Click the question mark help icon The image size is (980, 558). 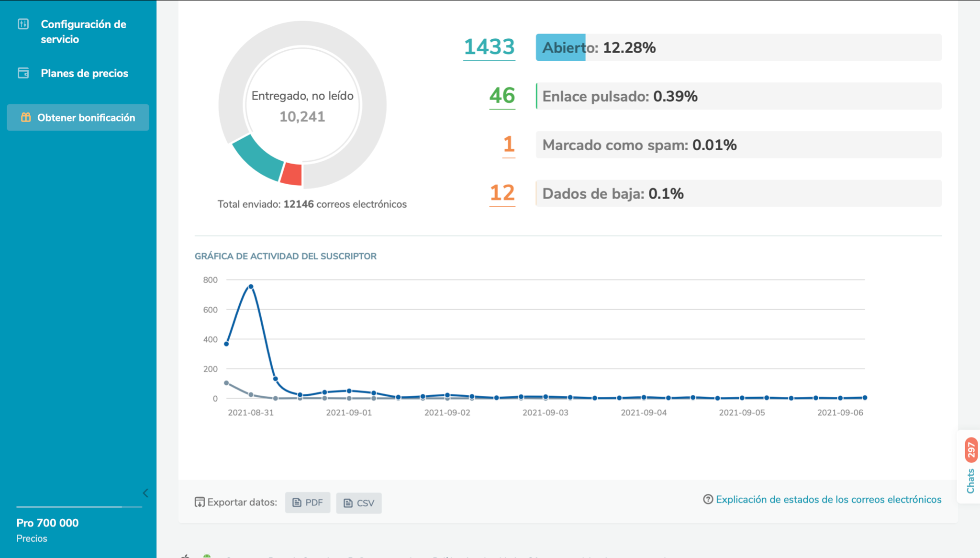[x=708, y=499]
